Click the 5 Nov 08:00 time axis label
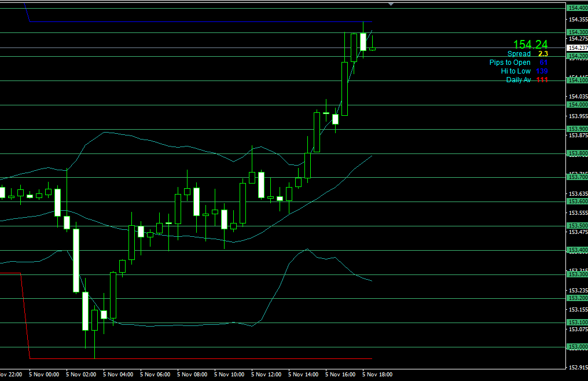 click(192, 375)
